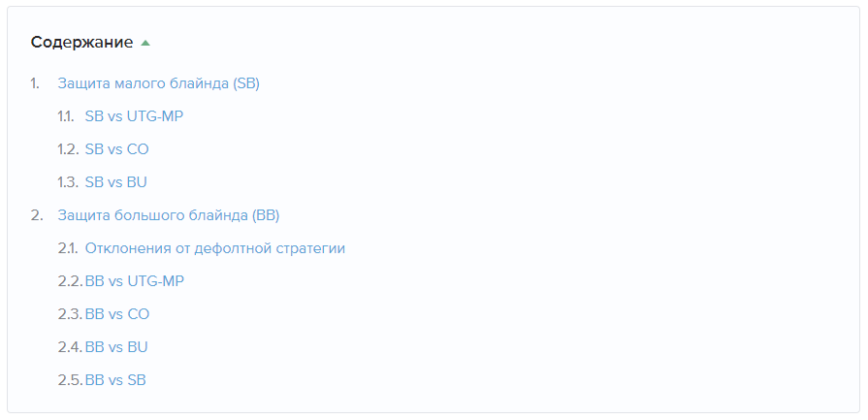
Task: Click the '1.2.' item number
Action: 67,149
